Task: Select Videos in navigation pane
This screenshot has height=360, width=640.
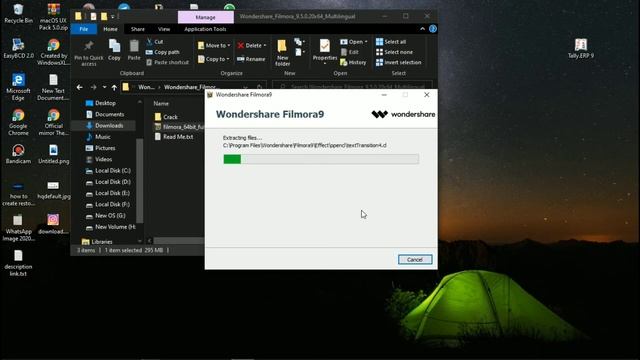Action: coord(99,159)
